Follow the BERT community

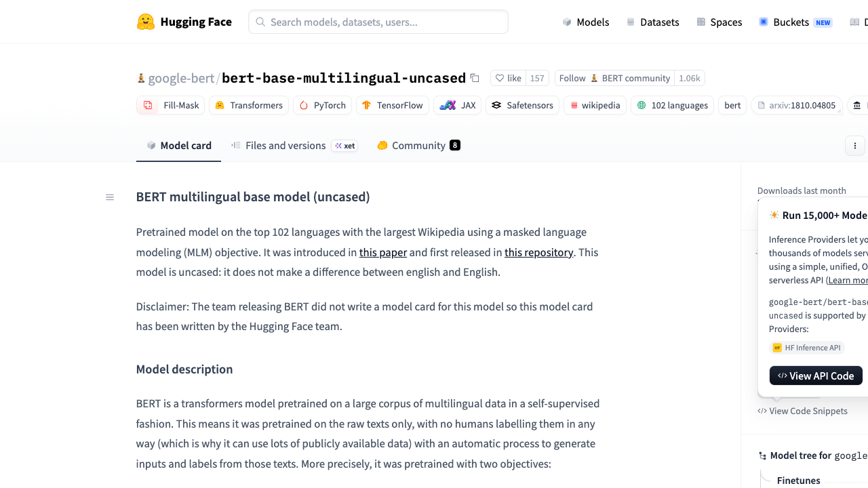click(x=614, y=78)
